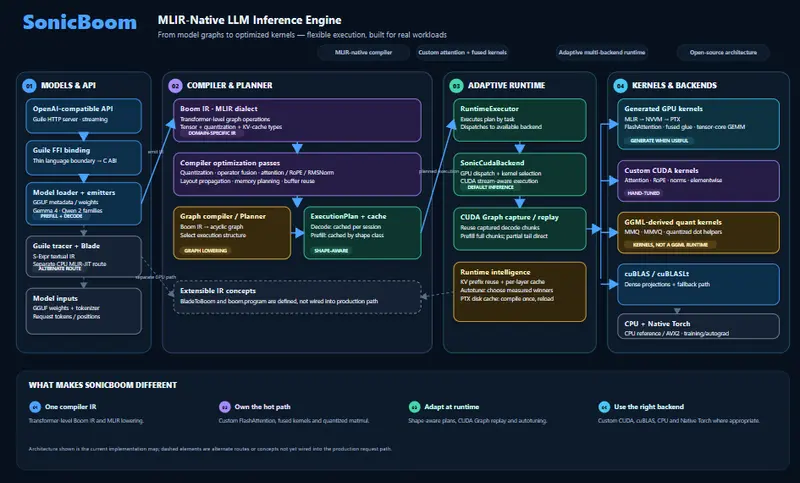The height and width of the screenshot is (483, 800).
Task: Select the Graph compiler / Planner card
Action: click(232, 233)
